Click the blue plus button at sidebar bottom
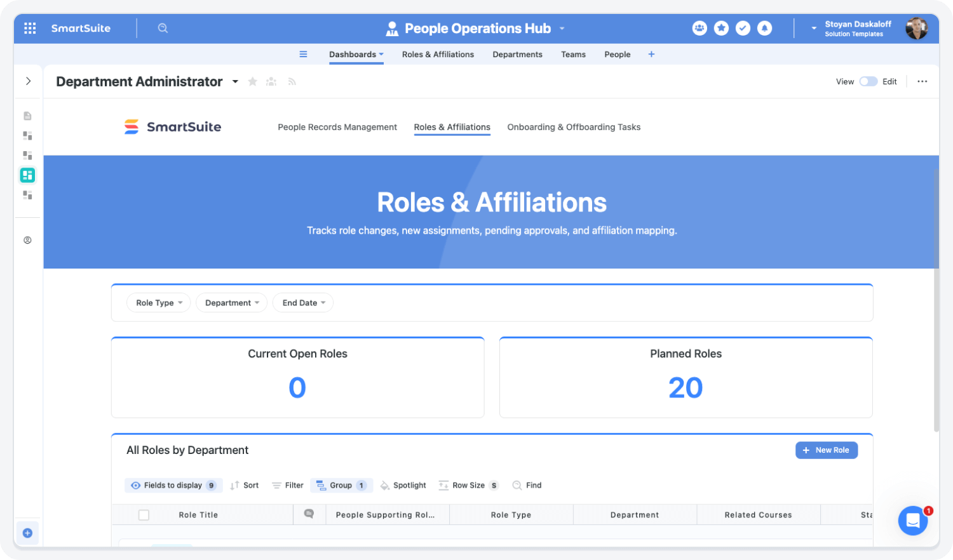The width and height of the screenshot is (953, 560). pyautogui.click(x=27, y=533)
